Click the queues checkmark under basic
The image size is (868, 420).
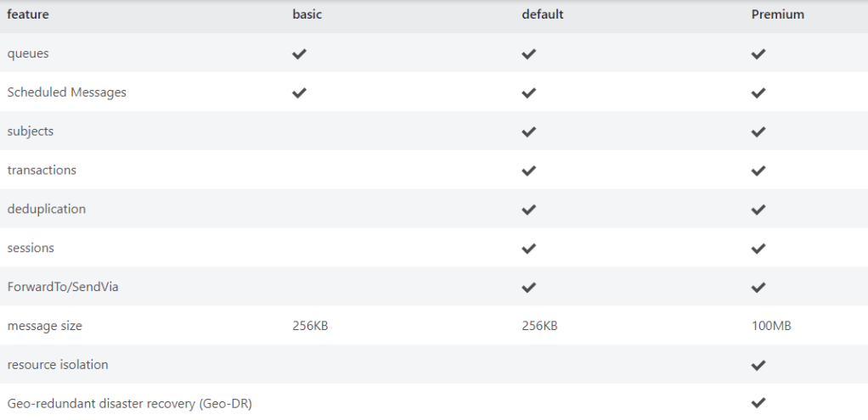[299, 53]
